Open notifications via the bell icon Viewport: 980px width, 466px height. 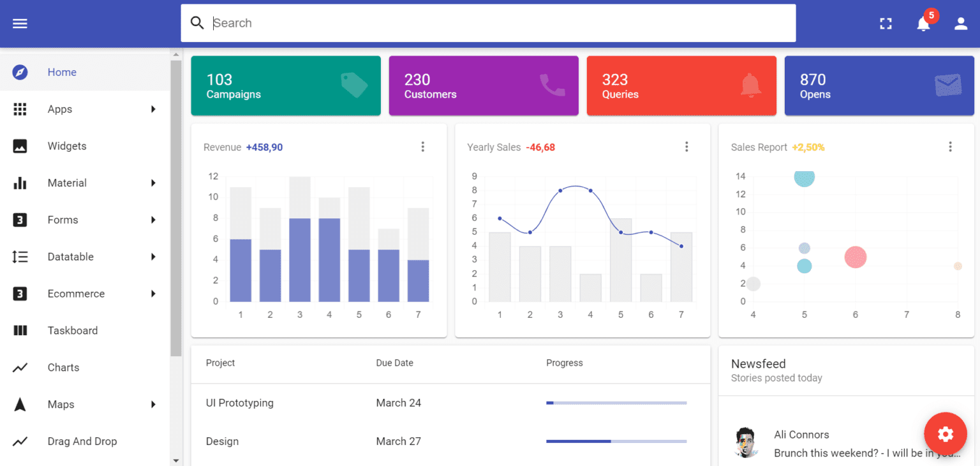tap(923, 24)
